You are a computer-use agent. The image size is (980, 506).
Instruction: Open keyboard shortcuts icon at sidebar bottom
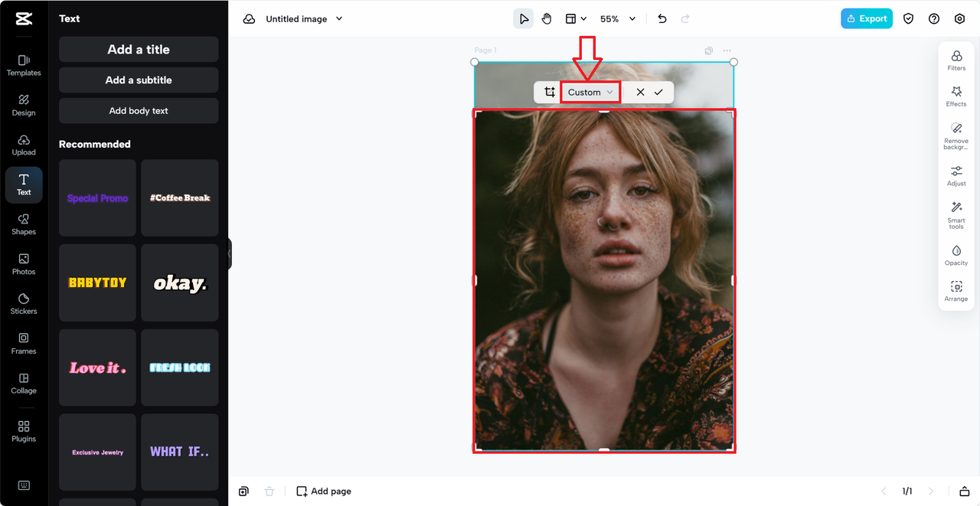(24, 485)
